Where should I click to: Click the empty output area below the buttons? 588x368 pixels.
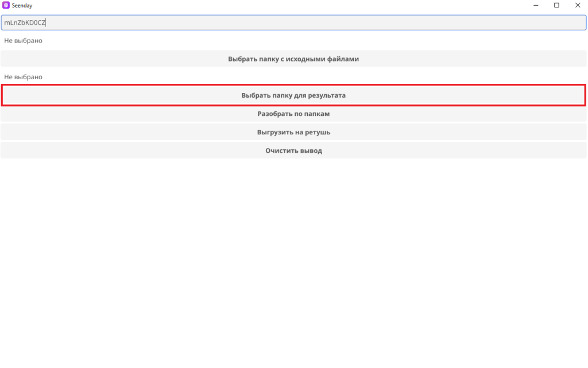293,258
